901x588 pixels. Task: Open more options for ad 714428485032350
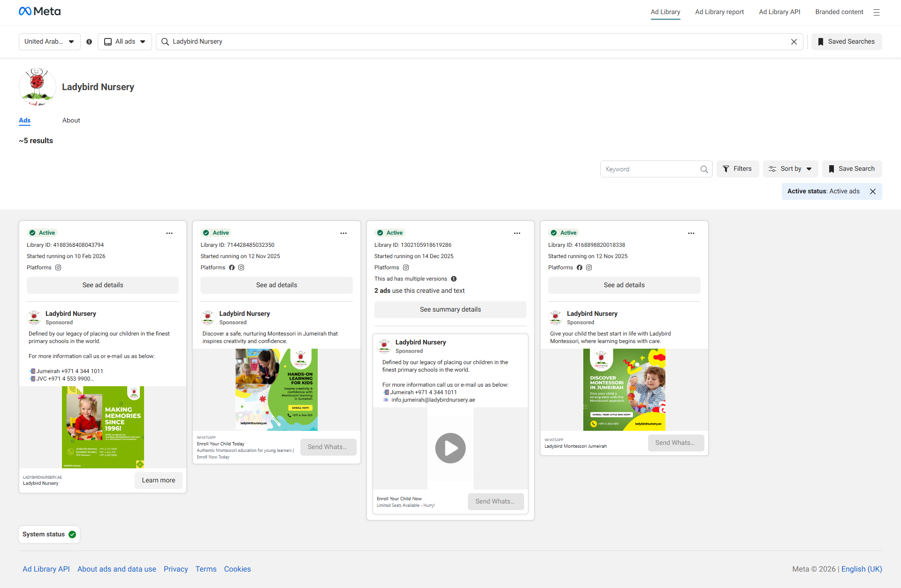point(344,233)
